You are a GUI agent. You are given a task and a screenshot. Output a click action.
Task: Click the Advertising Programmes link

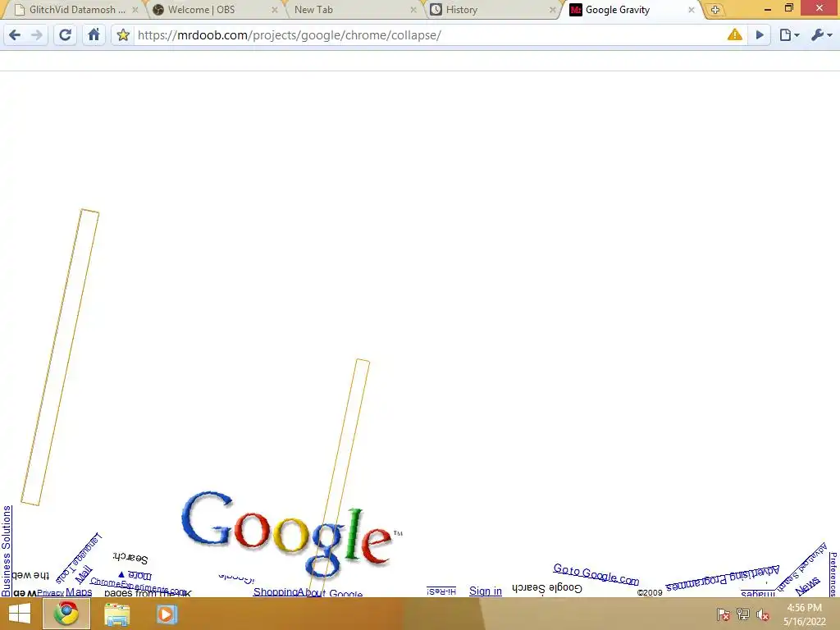pyautogui.click(x=722, y=578)
